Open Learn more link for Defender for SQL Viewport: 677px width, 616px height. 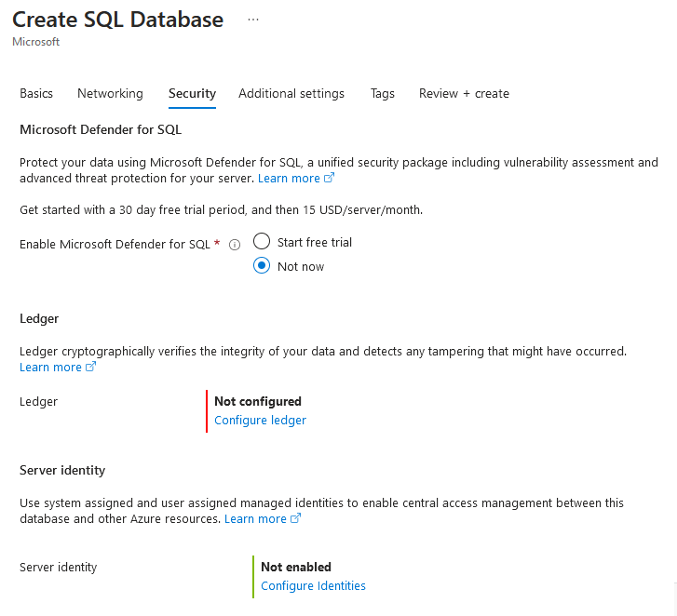point(289,178)
